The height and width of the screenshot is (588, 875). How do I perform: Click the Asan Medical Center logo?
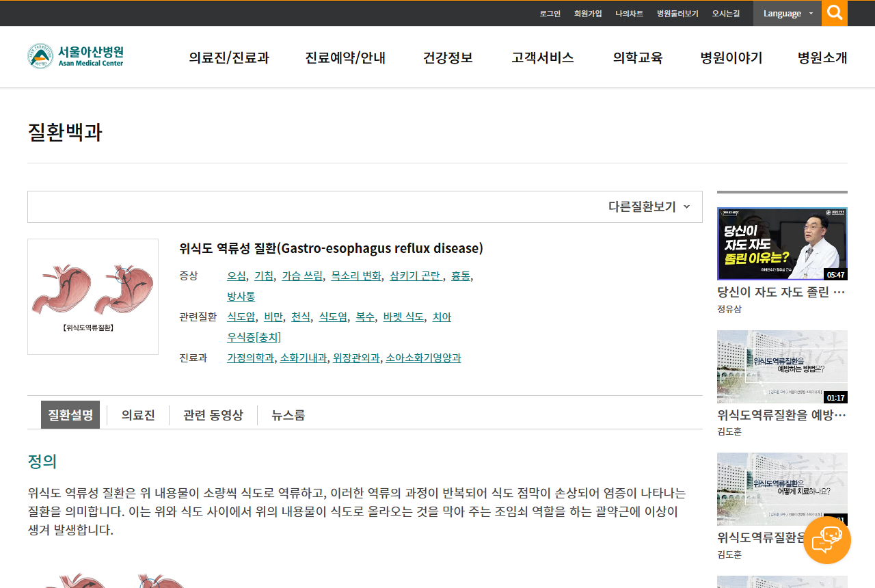76,56
